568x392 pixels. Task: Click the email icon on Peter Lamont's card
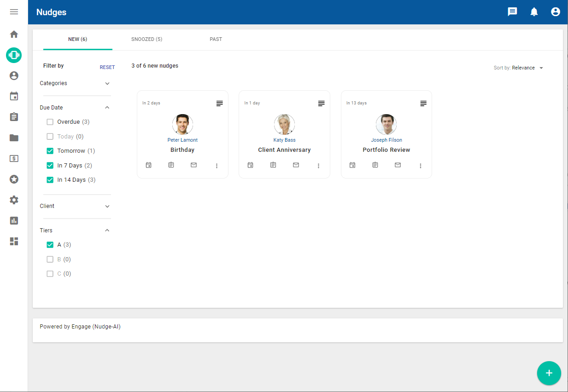pos(193,165)
